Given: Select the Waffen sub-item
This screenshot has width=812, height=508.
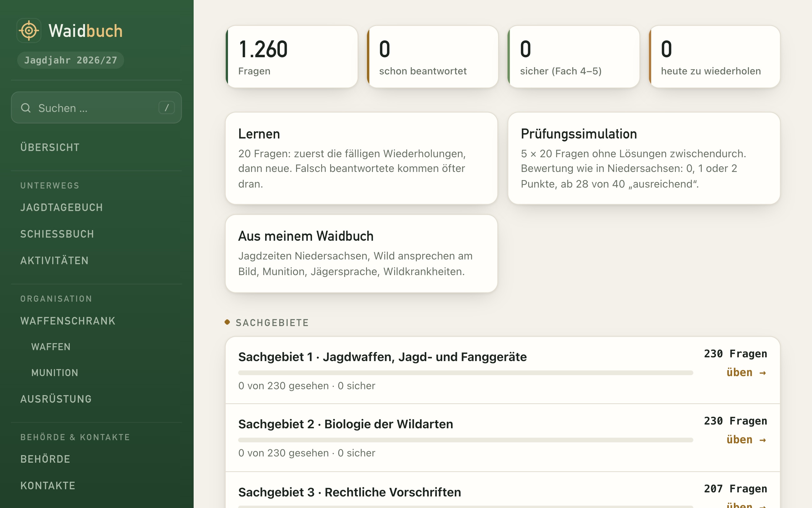Looking at the screenshot, I should point(51,347).
